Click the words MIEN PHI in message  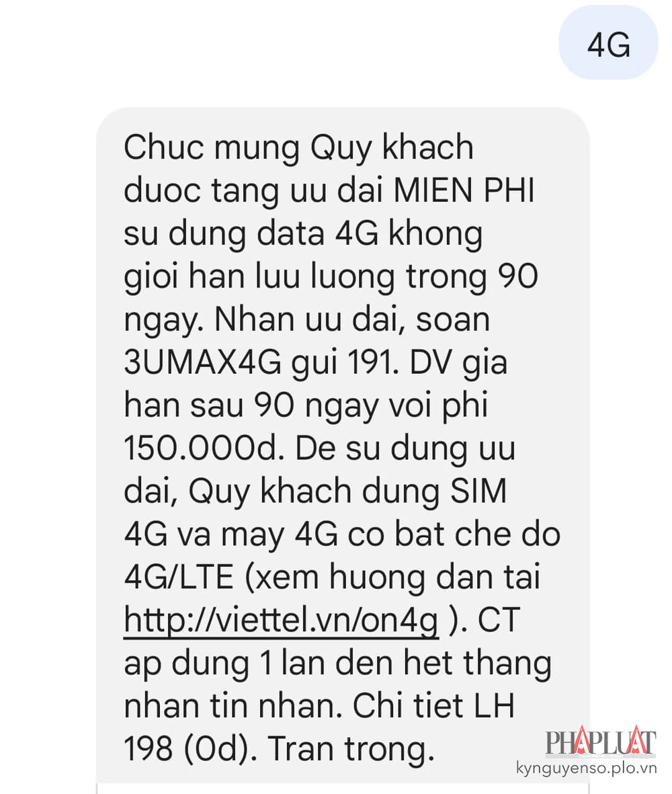464,190
